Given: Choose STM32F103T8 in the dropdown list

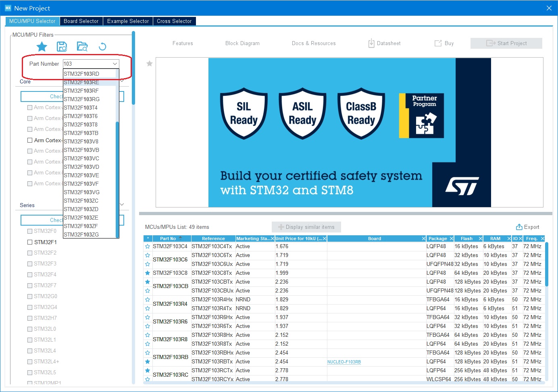Looking at the screenshot, I should click(90, 124).
